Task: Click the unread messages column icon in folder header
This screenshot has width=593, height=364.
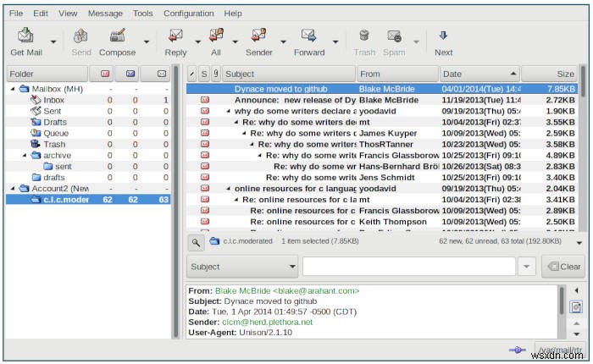Action: coord(130,74)
